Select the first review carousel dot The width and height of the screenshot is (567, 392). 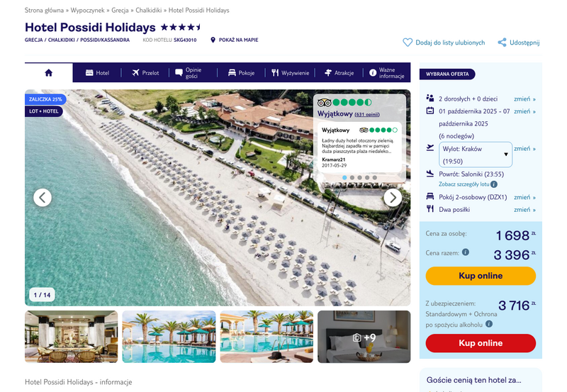point(344,177)
